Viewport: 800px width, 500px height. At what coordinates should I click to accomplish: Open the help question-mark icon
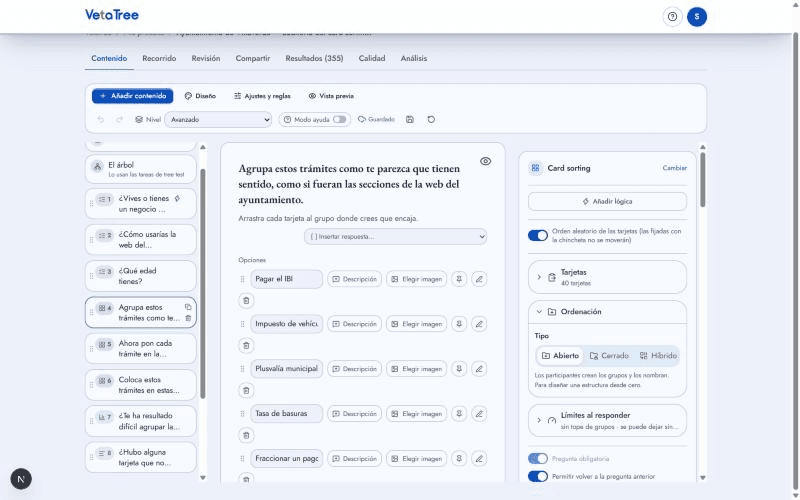coord(672,17)
